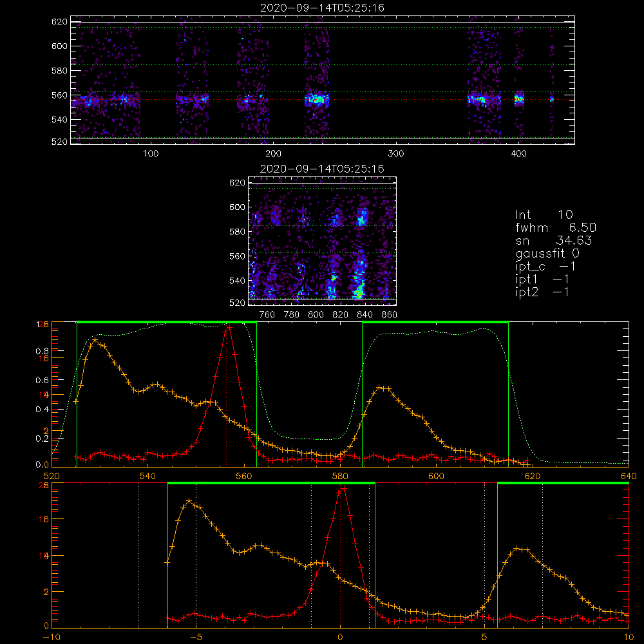Screen dimensions: 644x644
Task: Click x-axis label 400 on top spectrogram
Action: click(518, 154)
